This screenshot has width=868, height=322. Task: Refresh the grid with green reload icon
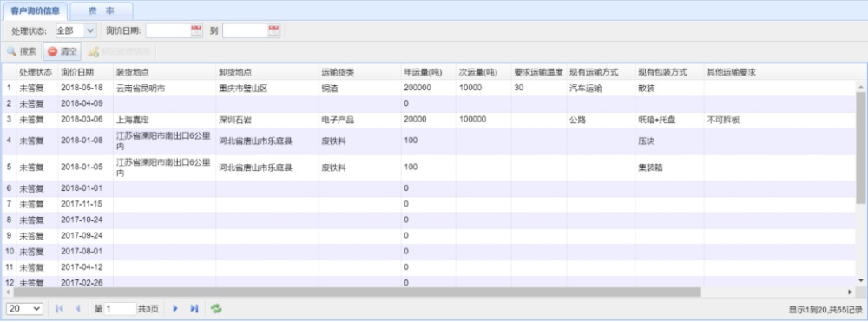pyautogui.click(x=216, y=309)
